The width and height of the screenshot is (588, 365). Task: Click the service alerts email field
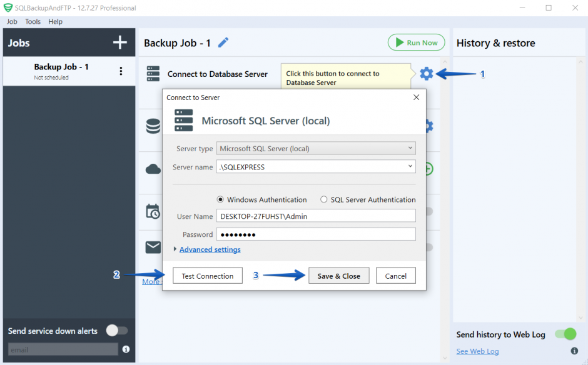[x=63, y=349]
